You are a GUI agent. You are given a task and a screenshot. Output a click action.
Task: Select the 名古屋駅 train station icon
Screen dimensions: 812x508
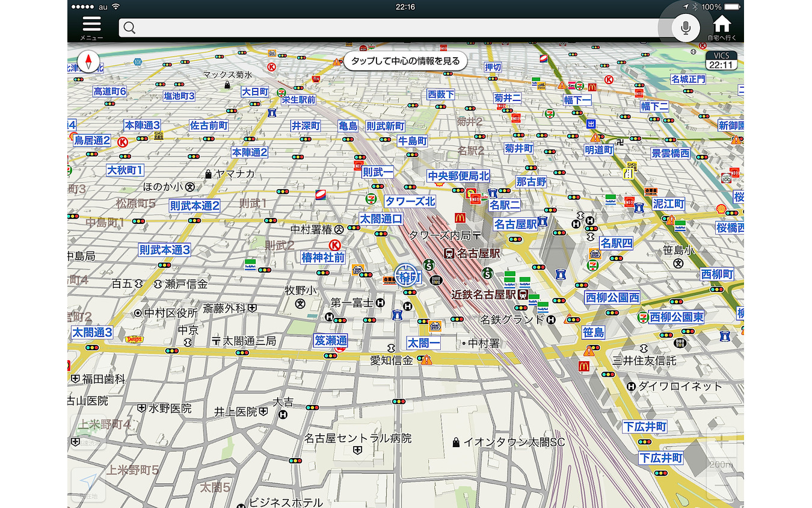pyautogui.click(x=448, y=253)
